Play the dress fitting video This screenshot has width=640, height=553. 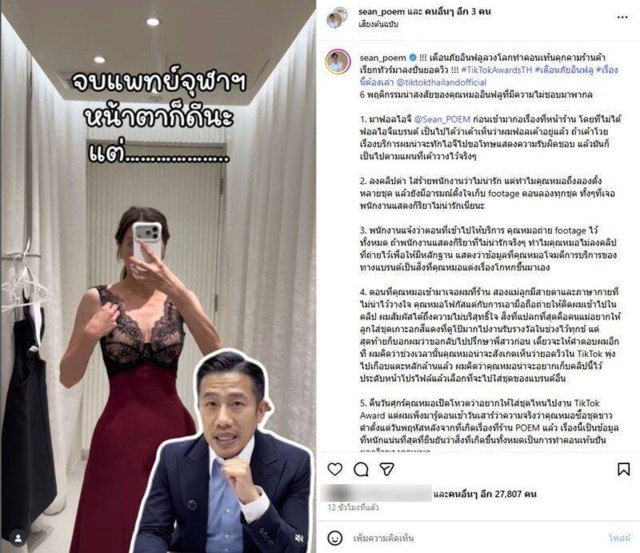(x=158, y=276)
